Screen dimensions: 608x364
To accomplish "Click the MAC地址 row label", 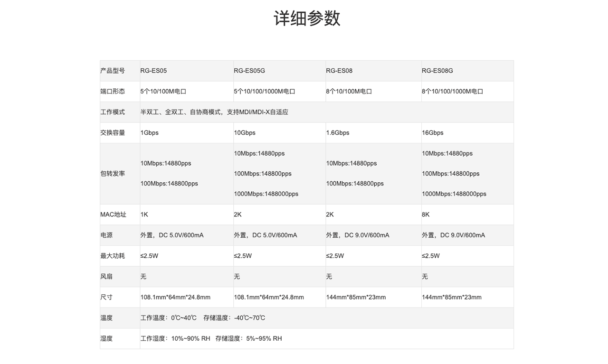I will point(113,215).
